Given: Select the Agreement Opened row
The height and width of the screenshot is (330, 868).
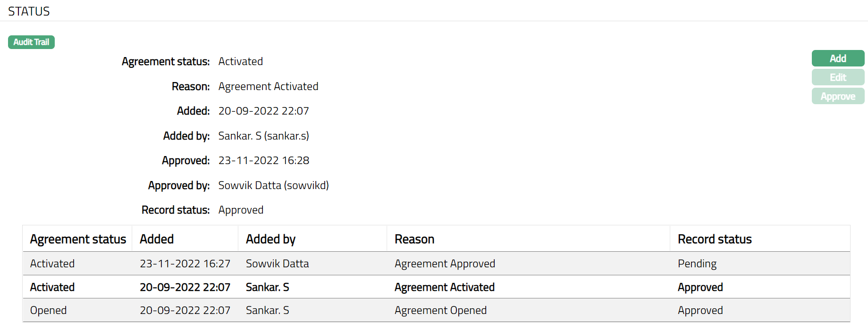Looking at the screenshot, I should pos(440,310).
